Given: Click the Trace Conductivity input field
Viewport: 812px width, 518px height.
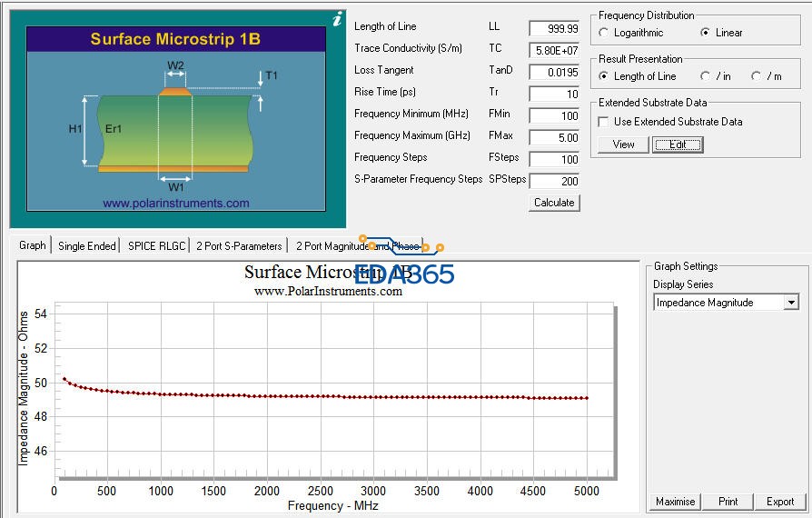Looking at the screenshot, I should tap(554, 50).
